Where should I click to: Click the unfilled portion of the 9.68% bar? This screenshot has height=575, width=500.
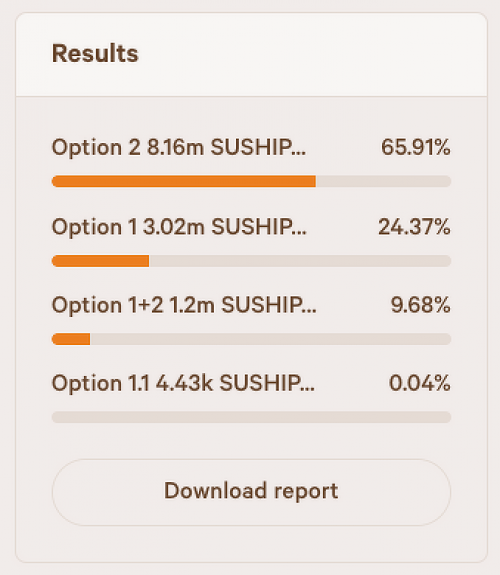[271, 339]
